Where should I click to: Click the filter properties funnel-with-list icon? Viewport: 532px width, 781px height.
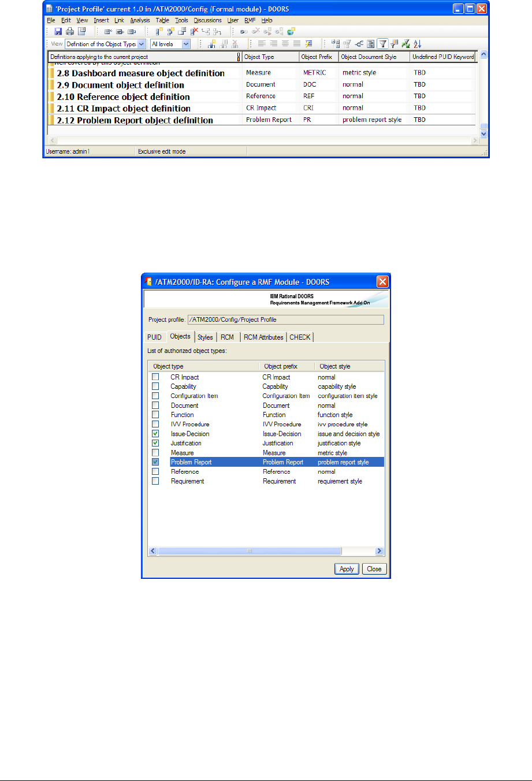[395, 44]
